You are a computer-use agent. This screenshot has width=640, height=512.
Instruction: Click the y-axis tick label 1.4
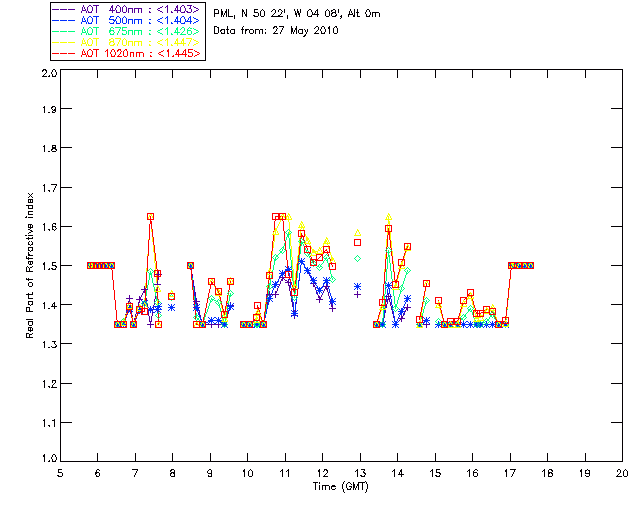[49, 305]
